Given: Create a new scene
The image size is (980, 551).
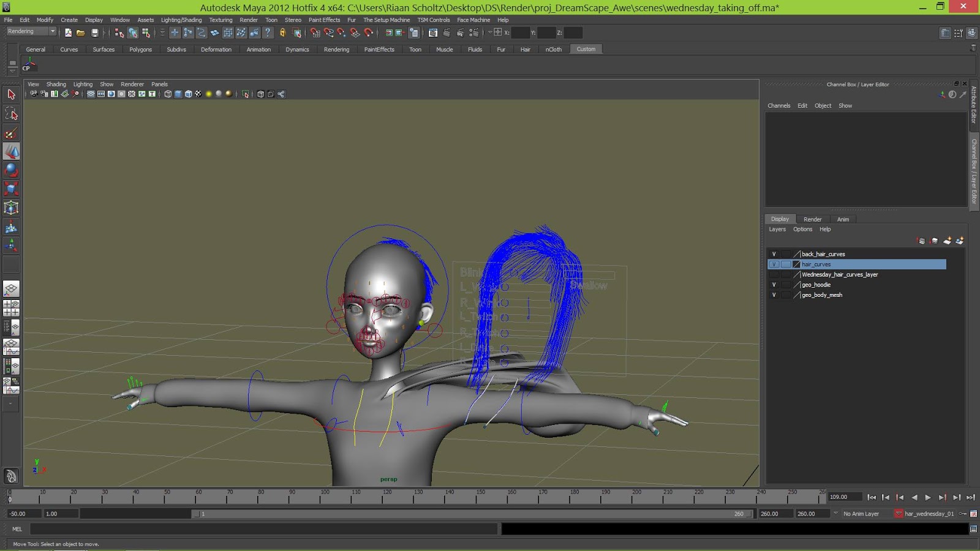Looking at the screenshot, I should [68, 32].
